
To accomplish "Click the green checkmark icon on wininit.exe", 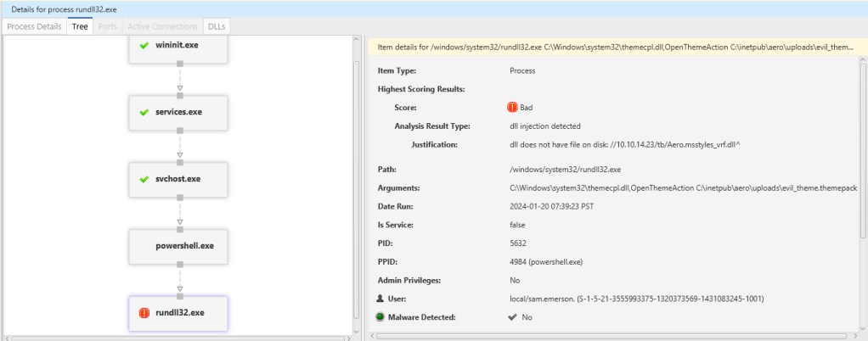I will coord(144,44).
